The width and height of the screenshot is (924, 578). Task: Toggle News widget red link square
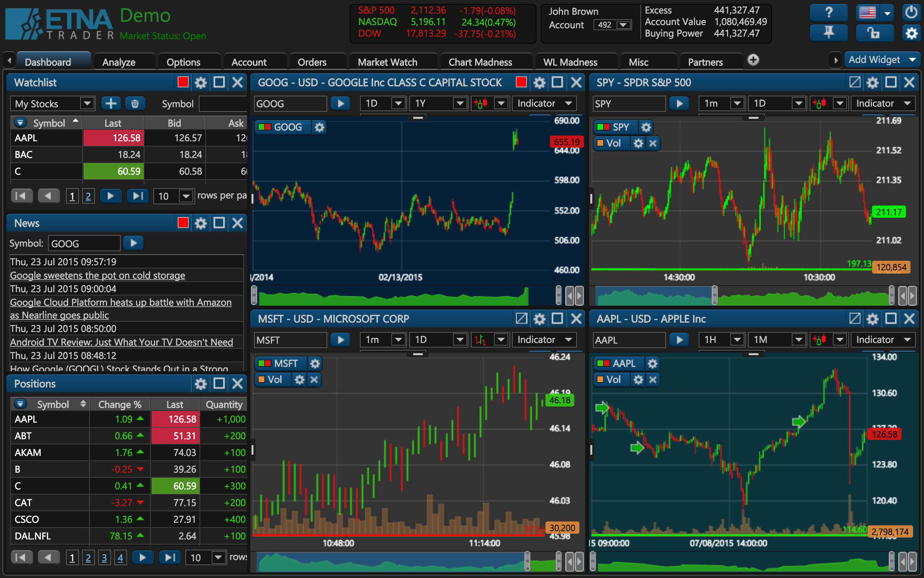pyautogui.click(x=183, y=223)
